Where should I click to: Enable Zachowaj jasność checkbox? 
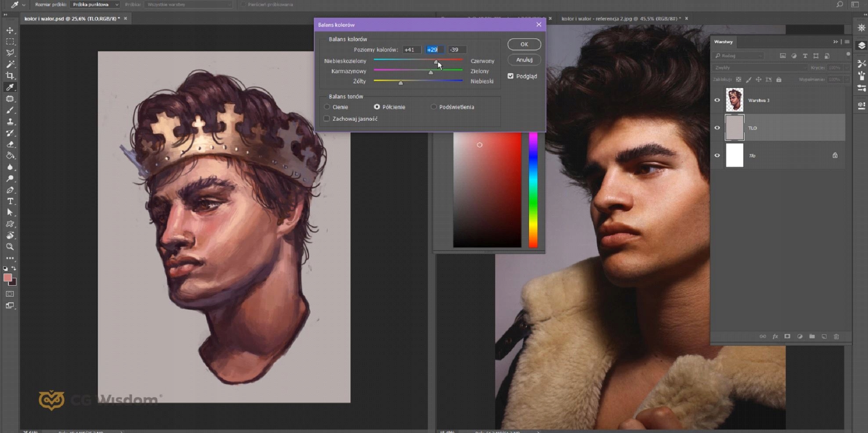(327, 119)
